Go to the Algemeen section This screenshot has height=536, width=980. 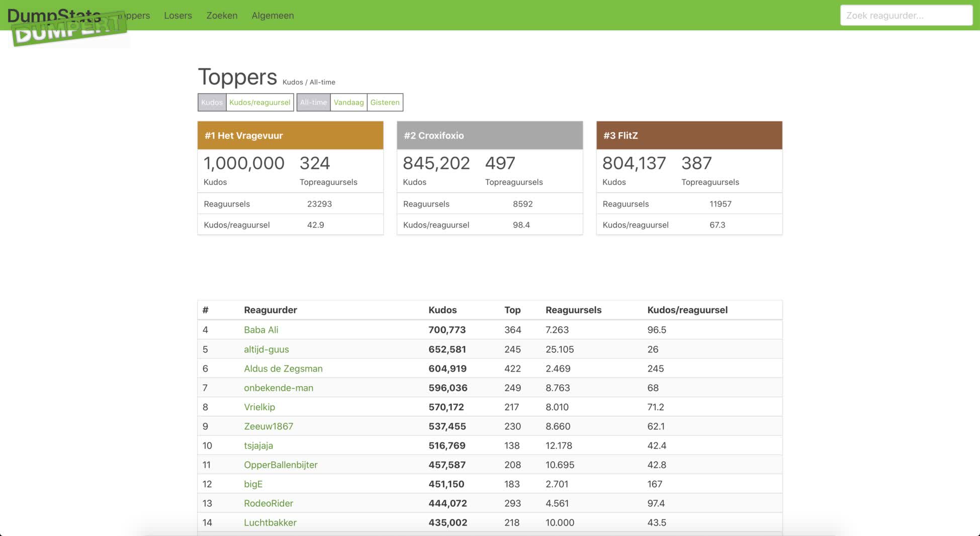273,16
